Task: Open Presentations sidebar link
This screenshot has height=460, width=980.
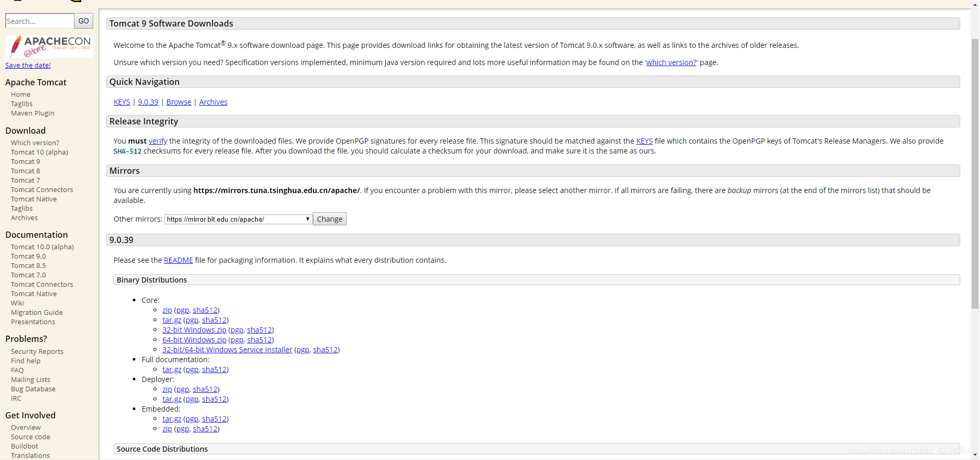Action: 33,322
